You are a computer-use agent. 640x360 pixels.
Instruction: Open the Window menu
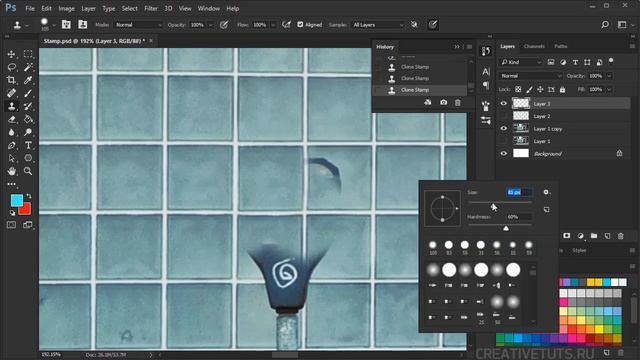tap(209, 8)
